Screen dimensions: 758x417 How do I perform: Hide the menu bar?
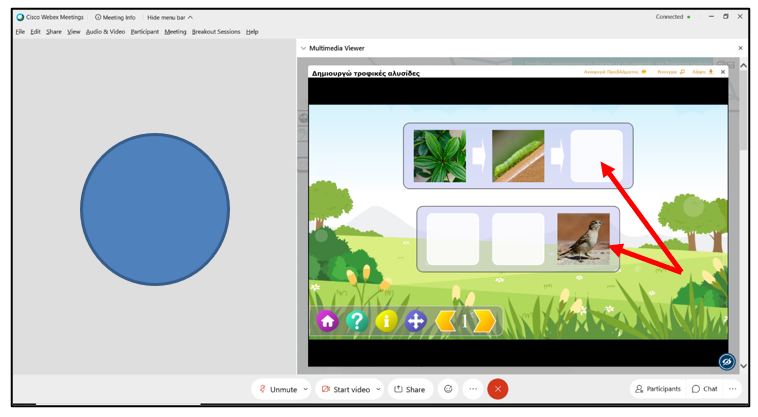tap(170, 17)
